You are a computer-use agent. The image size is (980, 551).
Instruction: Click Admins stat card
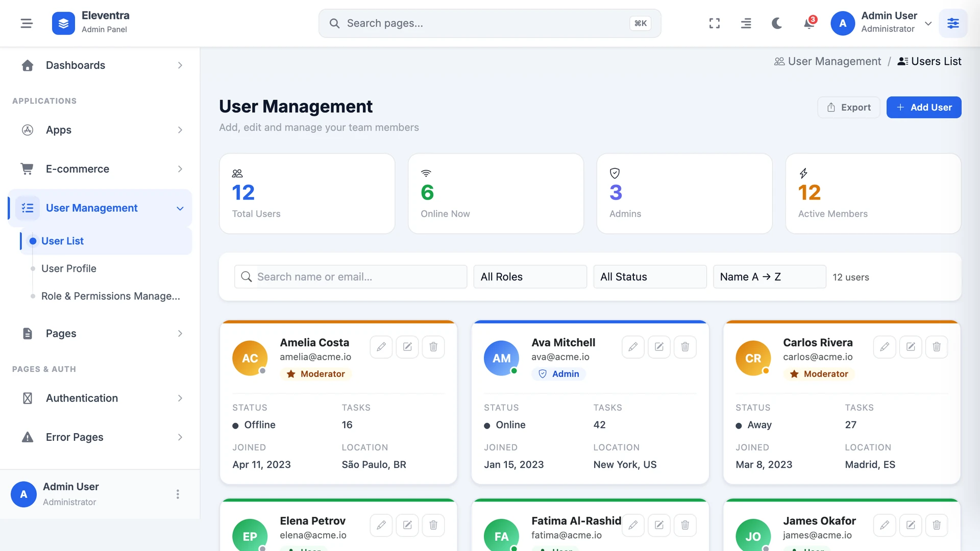coord(684,194)
